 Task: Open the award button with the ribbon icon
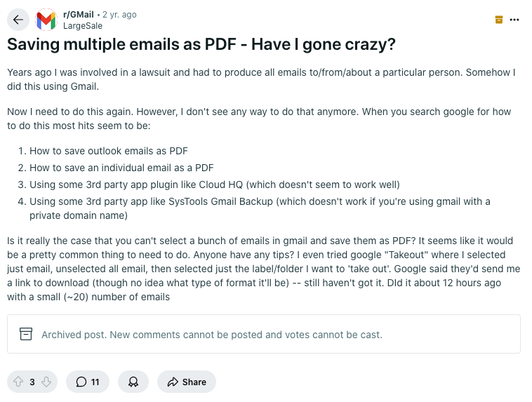tap(133, 382)
